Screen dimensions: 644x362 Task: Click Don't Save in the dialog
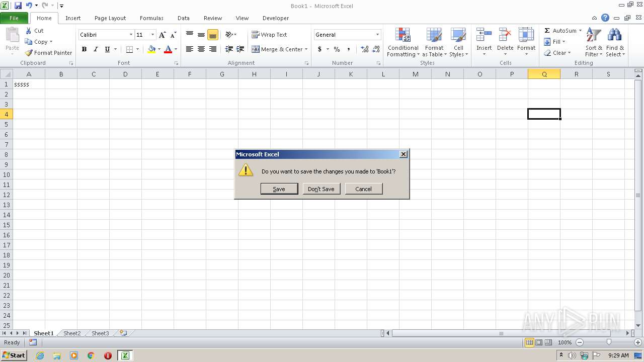click(x=321, y=189)
